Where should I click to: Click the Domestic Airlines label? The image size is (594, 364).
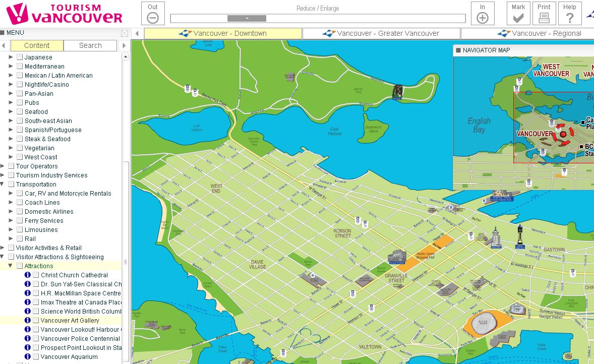pos(49,212)
